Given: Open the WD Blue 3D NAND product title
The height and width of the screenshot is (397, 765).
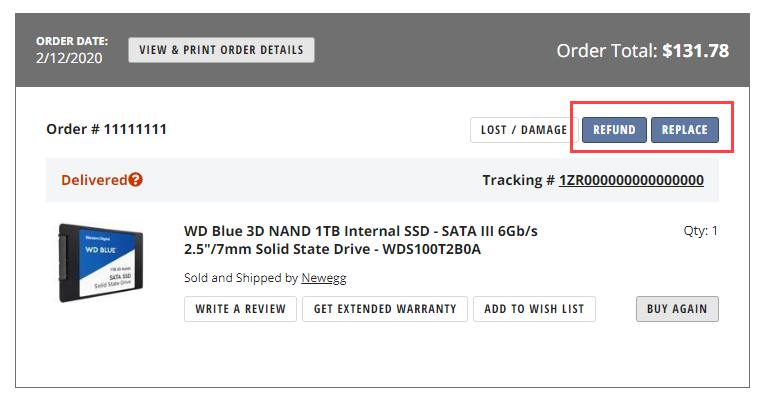Looking at the screenshot, I should 361,240.
